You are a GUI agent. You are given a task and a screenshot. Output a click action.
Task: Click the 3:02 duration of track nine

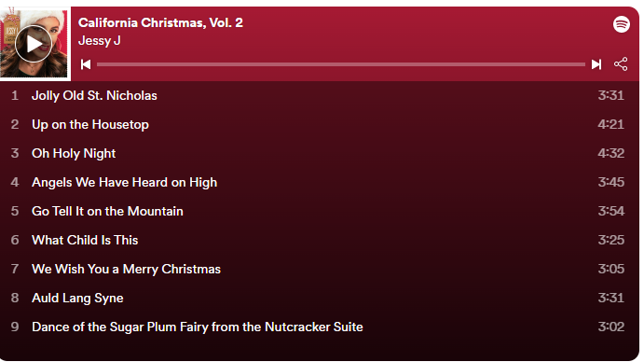tap(610, 327)
